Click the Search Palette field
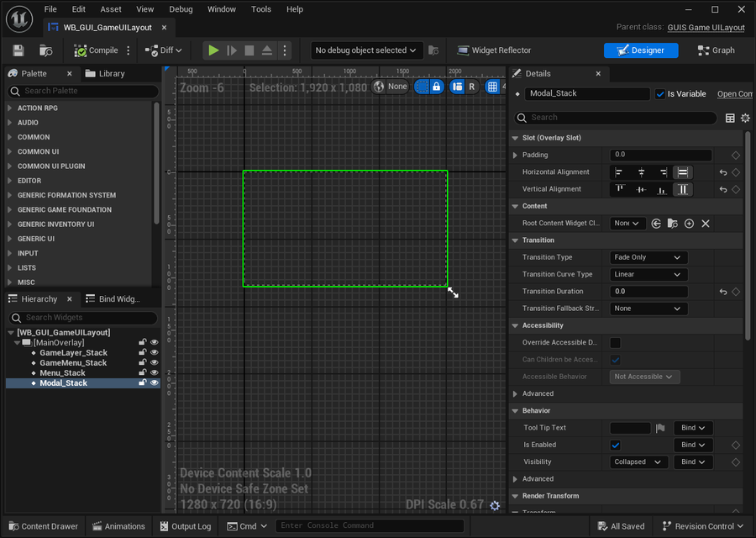This screenshot has width=756, height=538. click(83, 91)
